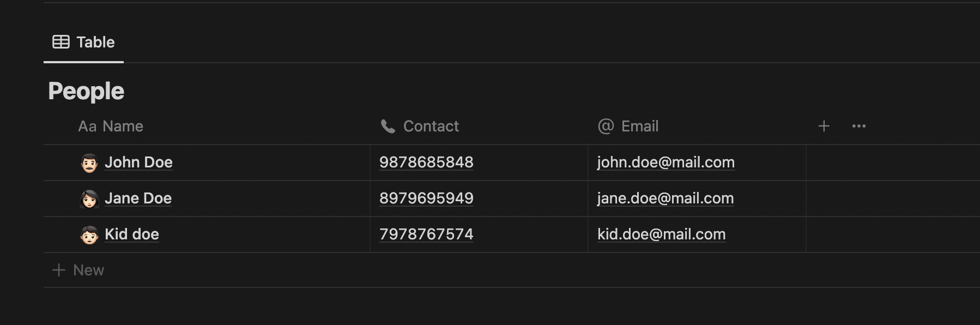Click John Doe's man avatar emoji

click(x=89, y=163)
